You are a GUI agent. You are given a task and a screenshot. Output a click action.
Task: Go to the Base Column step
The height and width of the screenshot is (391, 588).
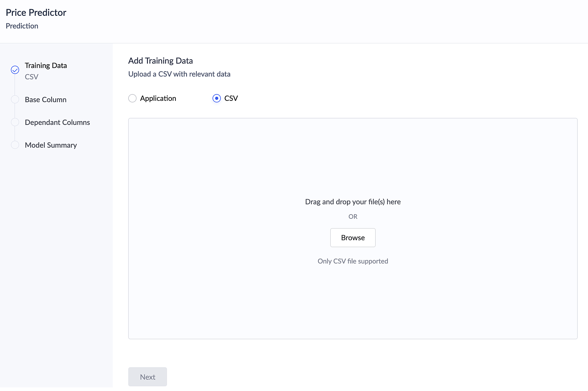coord(46,100)
